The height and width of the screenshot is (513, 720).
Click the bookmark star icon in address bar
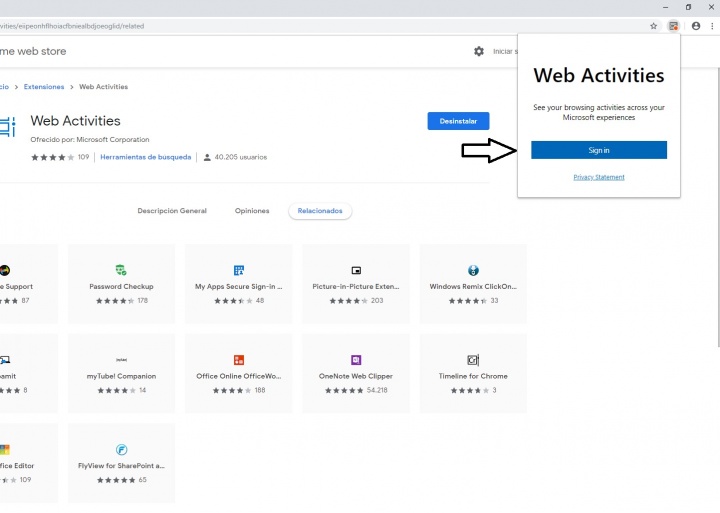[x=653, y=26]
